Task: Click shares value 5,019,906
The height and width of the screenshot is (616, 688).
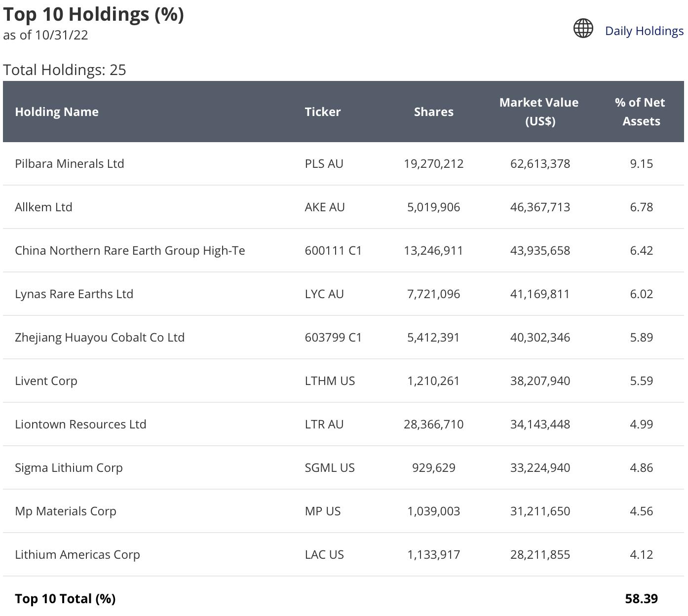Action: [434, 207]
